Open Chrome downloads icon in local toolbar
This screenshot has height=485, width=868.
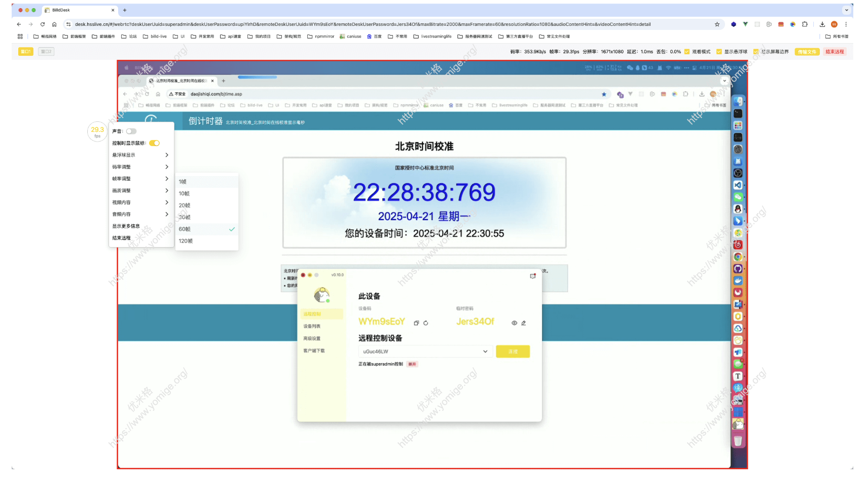[822, 24]
